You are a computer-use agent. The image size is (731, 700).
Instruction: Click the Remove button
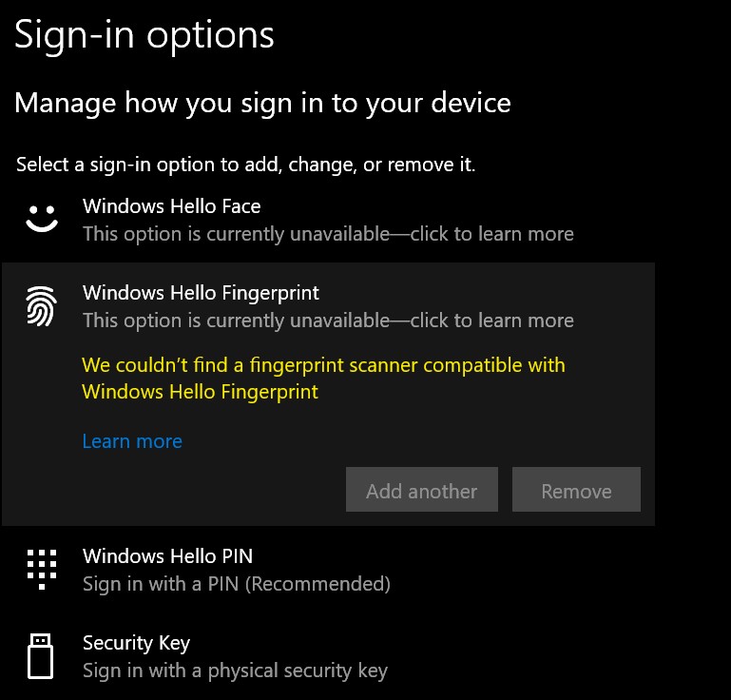pyautogui.click(x=576, y=490)
